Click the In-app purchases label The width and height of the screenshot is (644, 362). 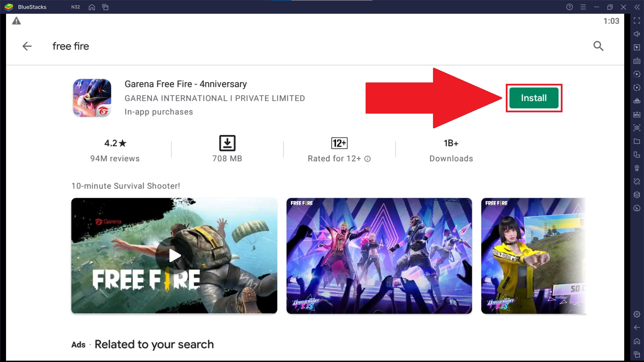pyautogui.click(x=159, y=112)
